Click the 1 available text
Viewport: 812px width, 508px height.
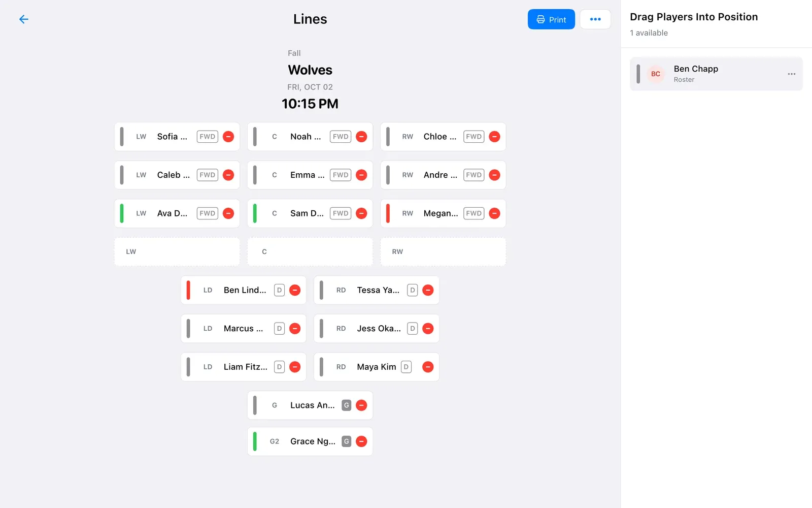tap(649, 33)
